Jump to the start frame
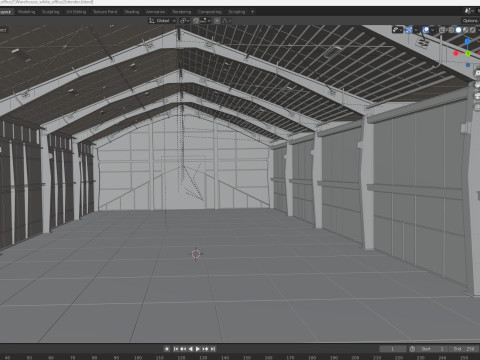Viewport: 480px width, 360px height. pyautogui.click(x=176, y=349)
